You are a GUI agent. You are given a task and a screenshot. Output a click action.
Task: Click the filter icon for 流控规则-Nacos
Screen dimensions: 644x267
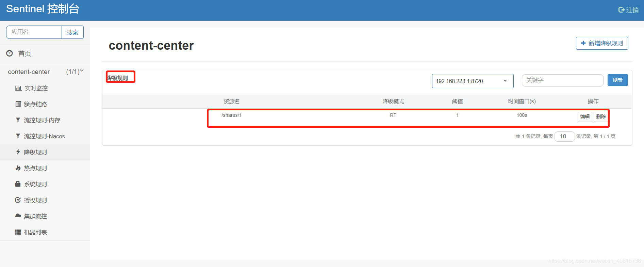18,136
